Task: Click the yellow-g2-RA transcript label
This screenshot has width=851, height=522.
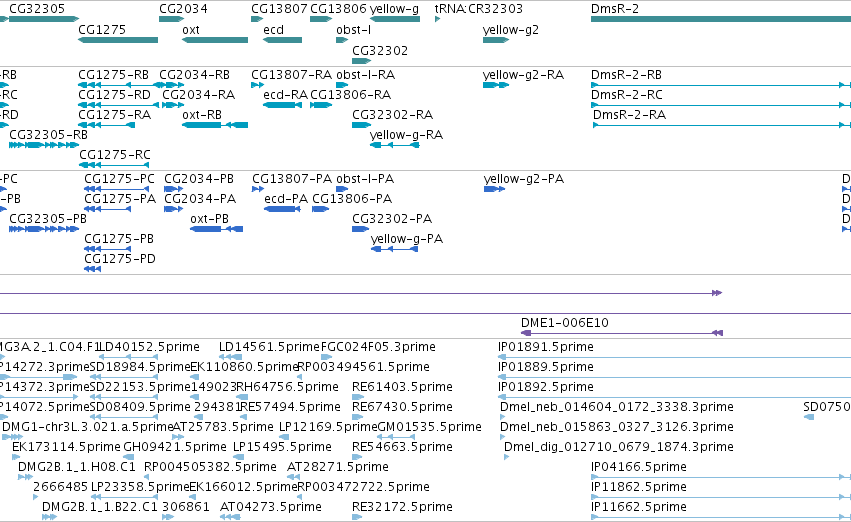Action: tap(523, 75)
